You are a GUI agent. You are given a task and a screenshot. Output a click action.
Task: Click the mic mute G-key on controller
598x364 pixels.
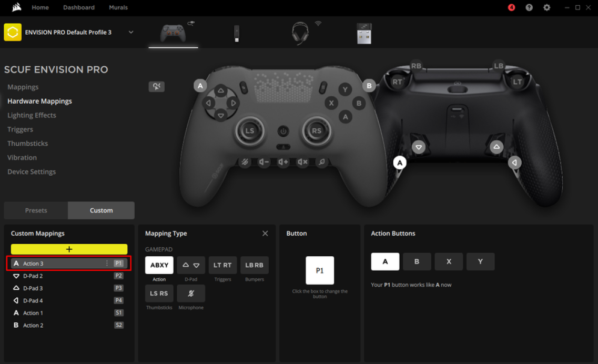(245, 162)
